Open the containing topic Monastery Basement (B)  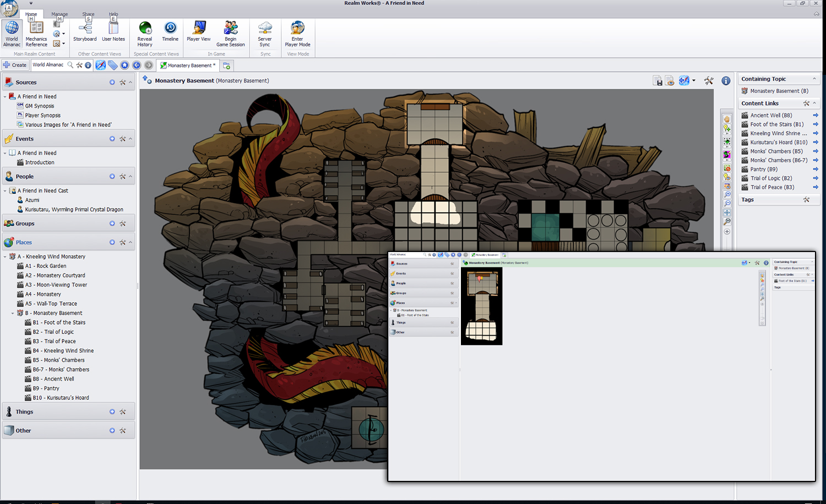click(x=779, y=91)
